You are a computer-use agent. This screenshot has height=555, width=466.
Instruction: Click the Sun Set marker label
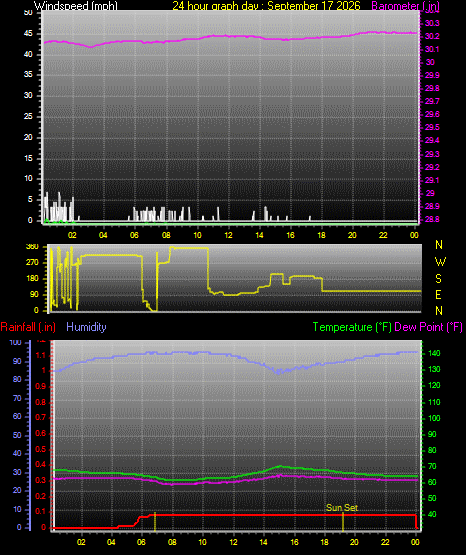[342, 508]
